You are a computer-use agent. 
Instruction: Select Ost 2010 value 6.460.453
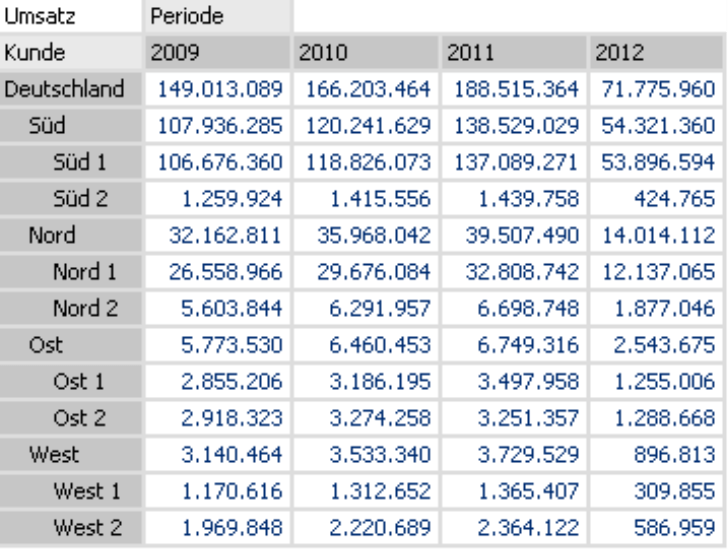(366, 345)
